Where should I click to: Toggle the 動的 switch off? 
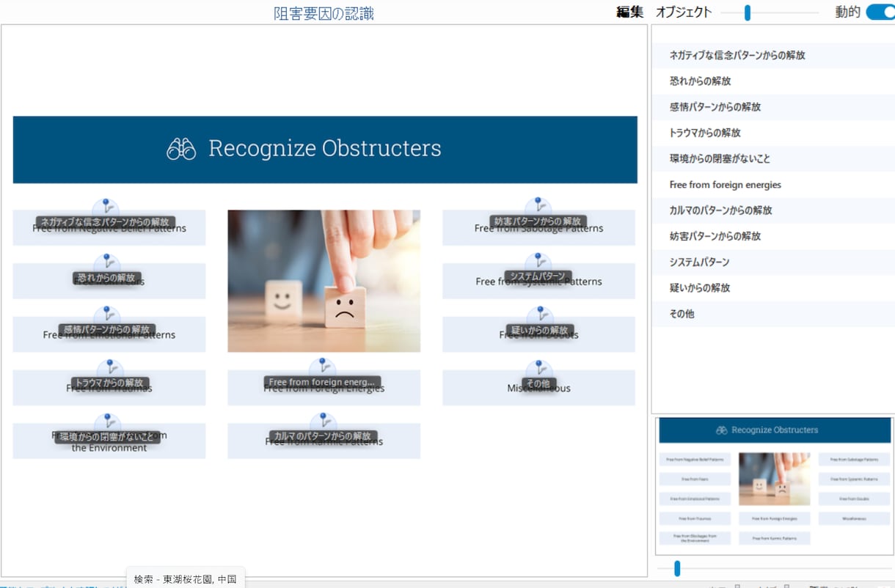click(880, 12)
